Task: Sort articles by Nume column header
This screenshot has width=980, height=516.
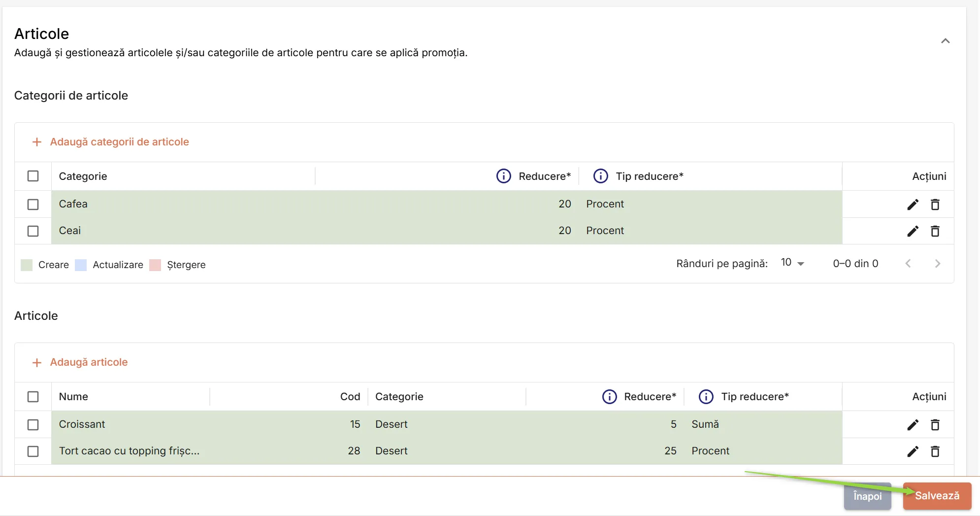Action: coord(73,397)
